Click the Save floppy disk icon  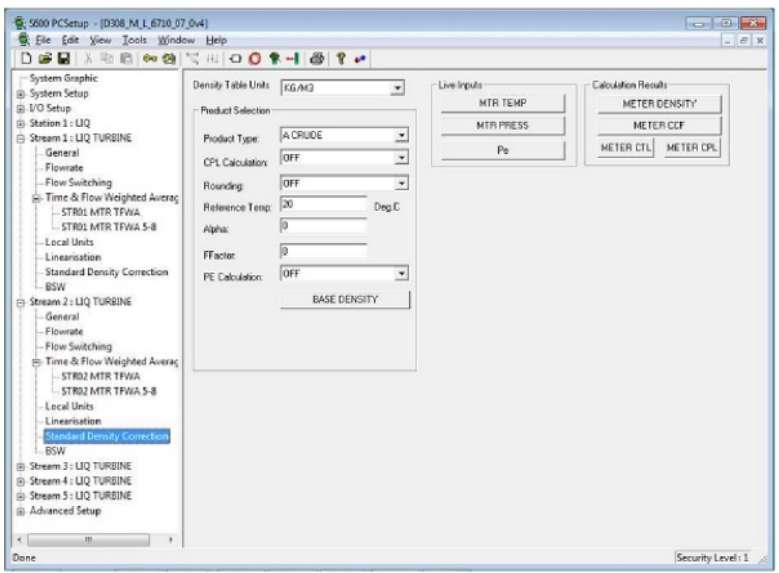click(x=64, y=59)
